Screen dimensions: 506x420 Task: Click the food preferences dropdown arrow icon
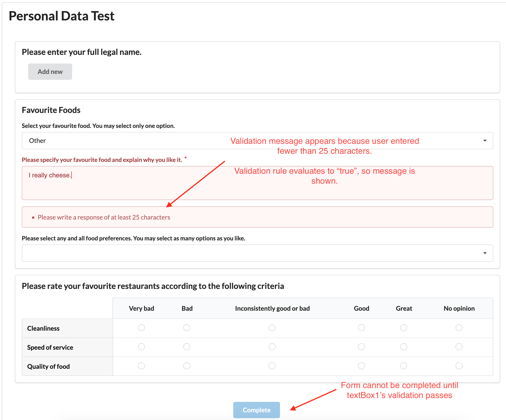click(484, 253)
